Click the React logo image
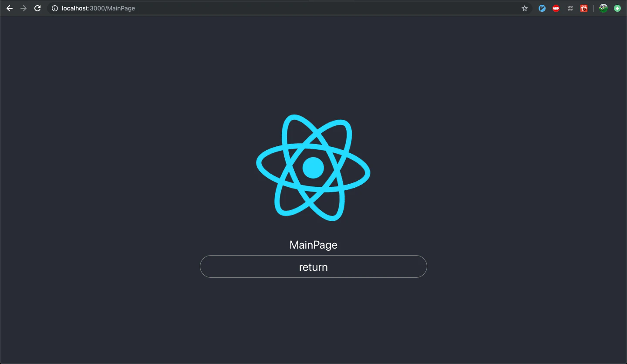This screenshot has height=364, width=627. point(313,168)
